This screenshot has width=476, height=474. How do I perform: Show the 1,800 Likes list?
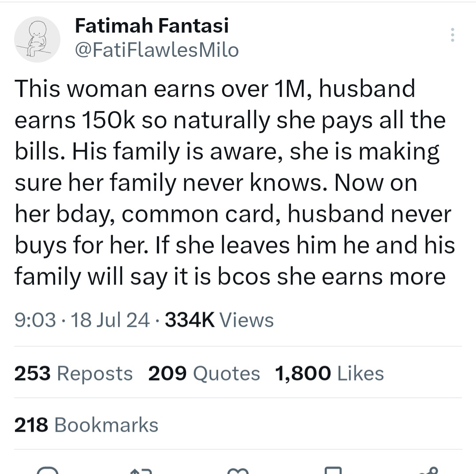pyautogui.click(x=329, y=374)
